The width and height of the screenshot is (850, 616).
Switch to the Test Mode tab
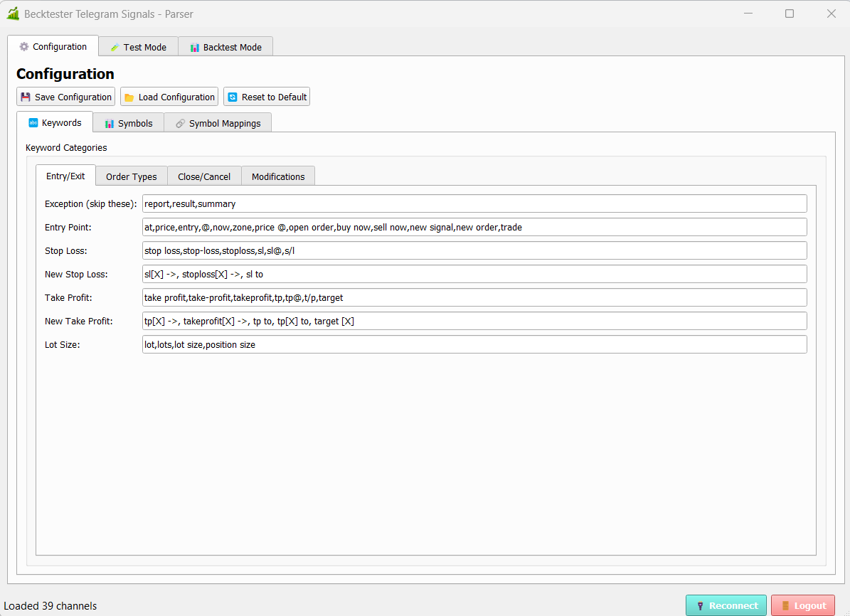138,47
